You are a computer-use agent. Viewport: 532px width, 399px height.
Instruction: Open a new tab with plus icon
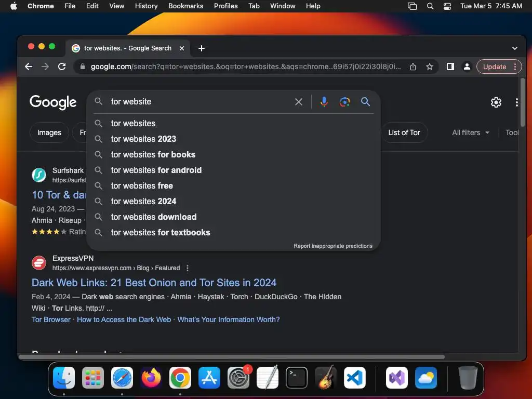click(x=202, y=48)
